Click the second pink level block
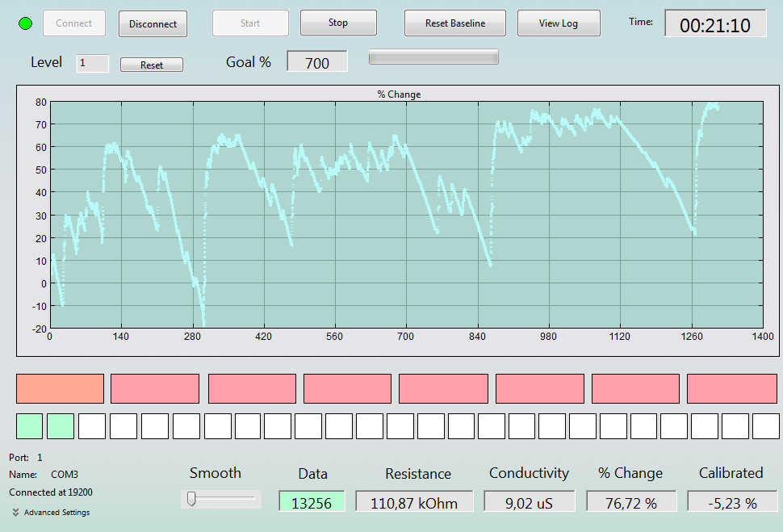The width and height of the screenshot is (783, 532). (252, 388)
